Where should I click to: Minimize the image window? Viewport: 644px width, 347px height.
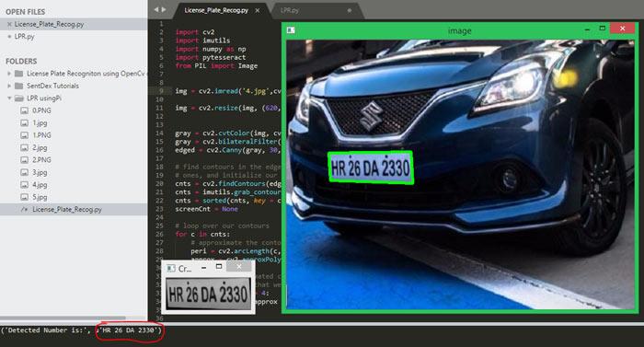point(587,29)
